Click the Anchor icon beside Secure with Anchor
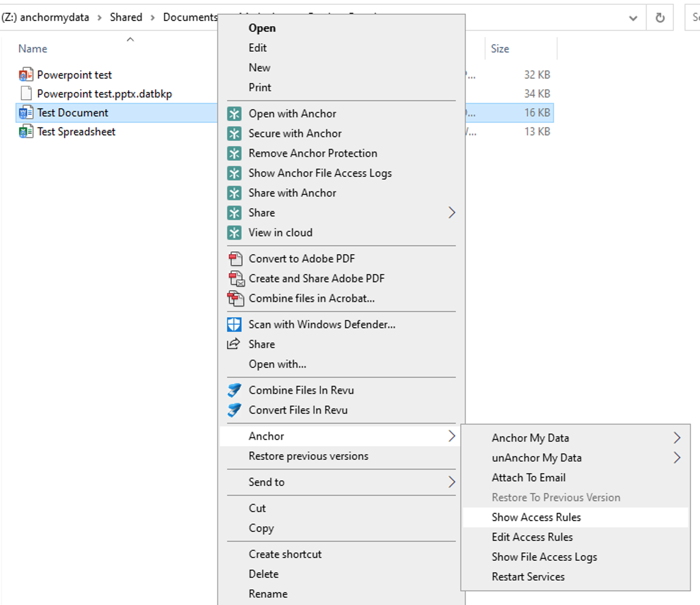Screen dimensions: 700x605 pos(234,133)
